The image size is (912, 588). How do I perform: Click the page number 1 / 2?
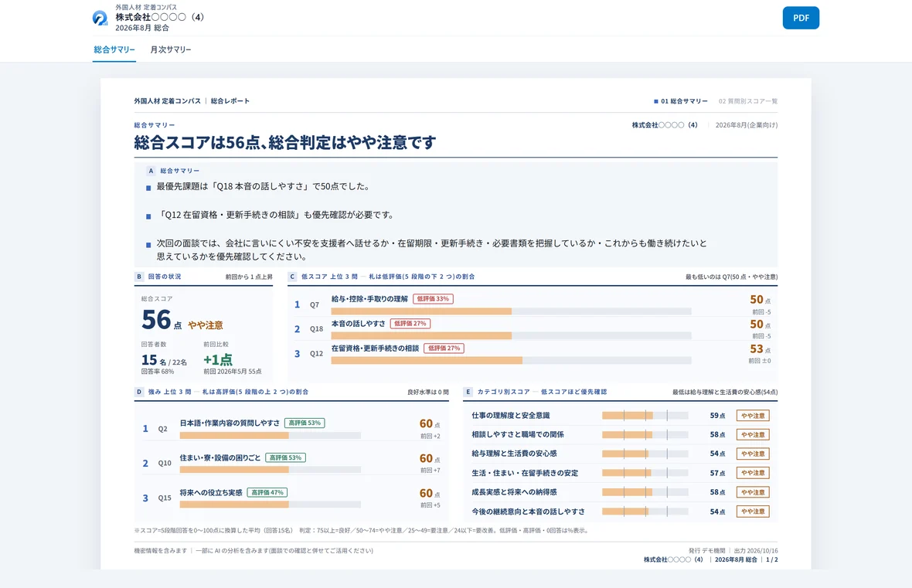click(x=772, y=559)
